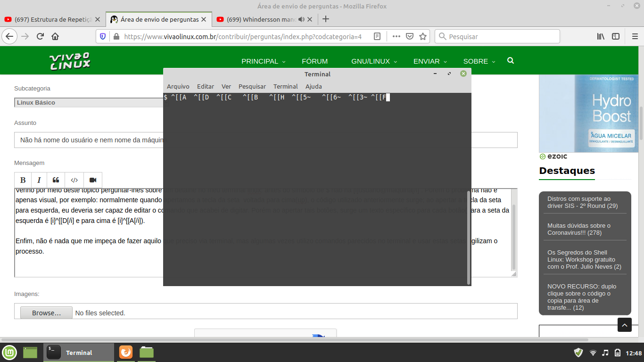Viewport: 644px width, 362px height.
Task: Reload the page with the refresh icon
Action: [x=41, y=36]
